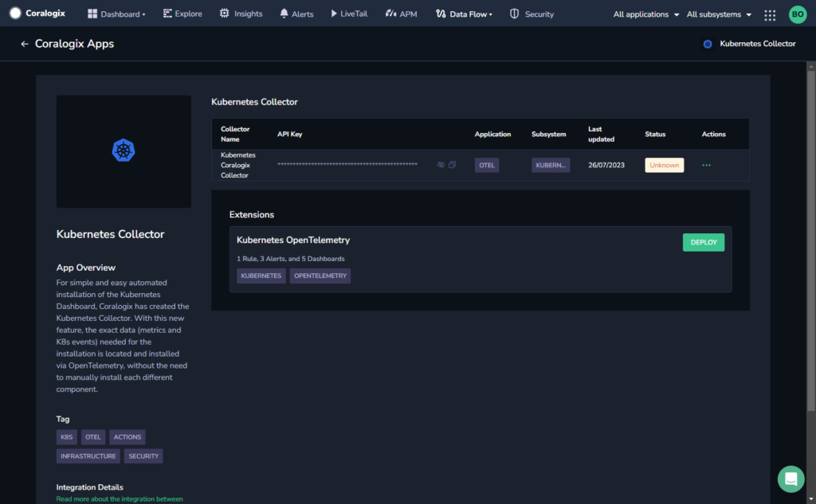816x504 pixels.
Task: Click the scrollbar down arrow
Action: point(810,499)
